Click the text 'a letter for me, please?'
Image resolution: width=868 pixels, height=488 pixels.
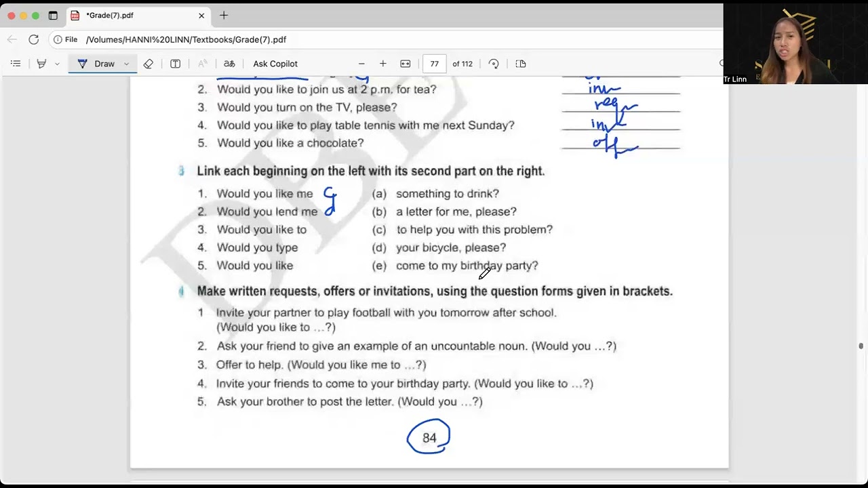(x=456, y=211)
